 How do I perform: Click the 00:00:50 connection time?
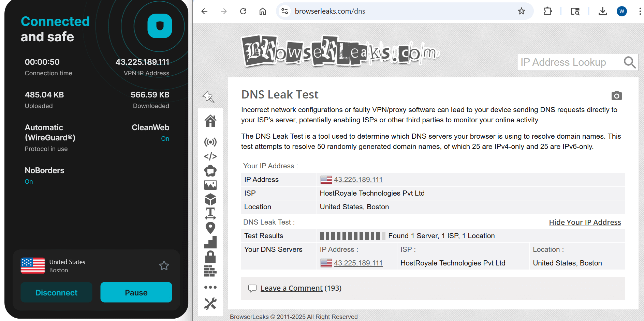pyautogui.click(x=42, y=62)
